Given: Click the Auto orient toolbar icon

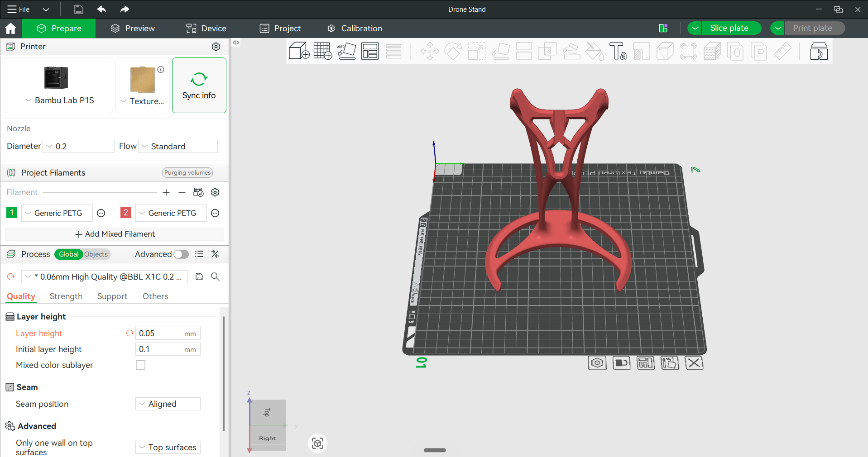Looking at the screenshot, I should pyautogui.click(x=346, y=51).
